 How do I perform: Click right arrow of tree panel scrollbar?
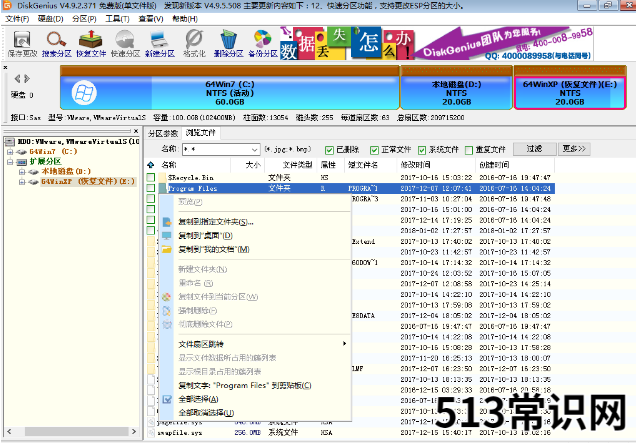point(134,431)
